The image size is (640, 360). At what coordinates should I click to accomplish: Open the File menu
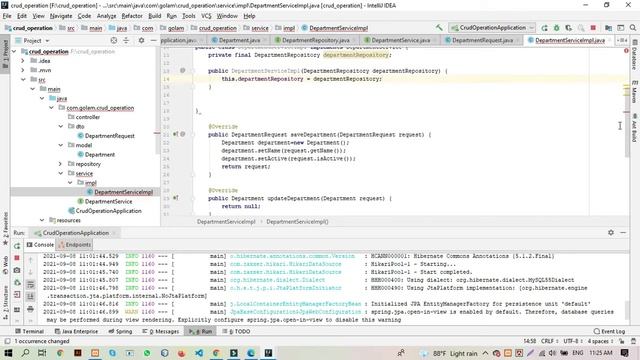pyautogui.click(x=7, y=16)
